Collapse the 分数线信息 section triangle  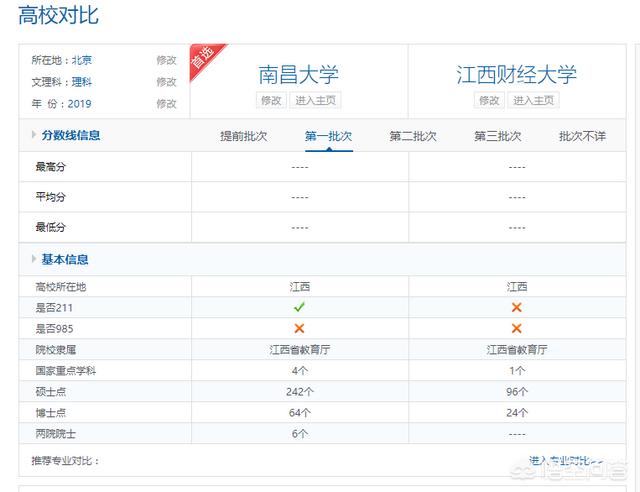tap(35, 136)
